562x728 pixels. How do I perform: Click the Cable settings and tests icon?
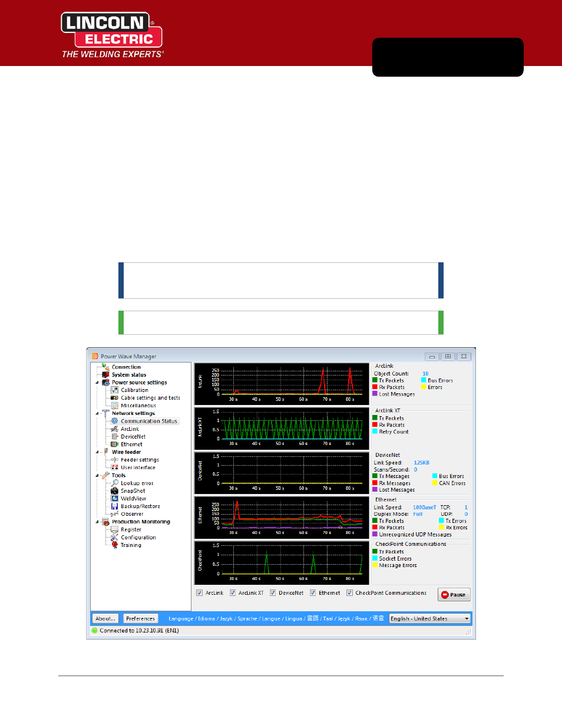point(115,397)
